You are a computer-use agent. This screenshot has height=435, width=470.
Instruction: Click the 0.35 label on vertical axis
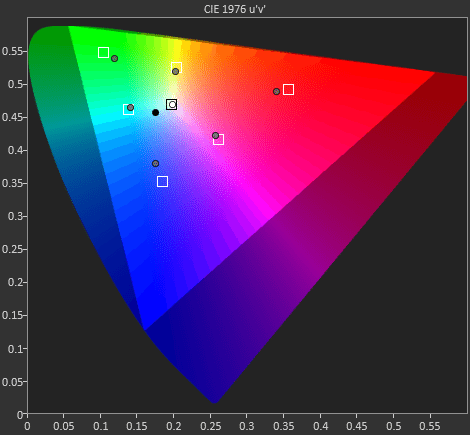click(12, 183)
